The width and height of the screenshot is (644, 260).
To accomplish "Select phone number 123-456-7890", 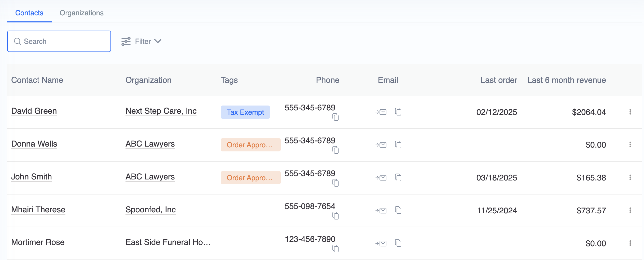I will tap(310, 239).
